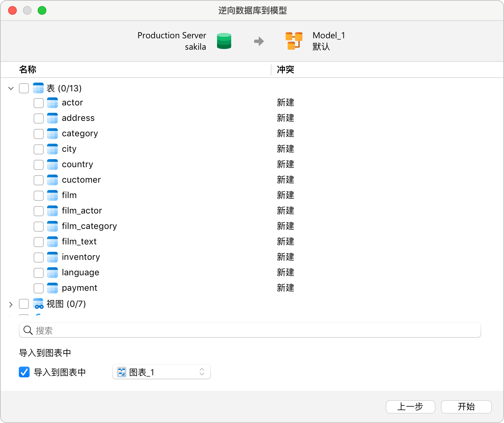Viewport: 504px width, 423px height.
Task: Click the 冲突 column header
Action: [286, 69]
